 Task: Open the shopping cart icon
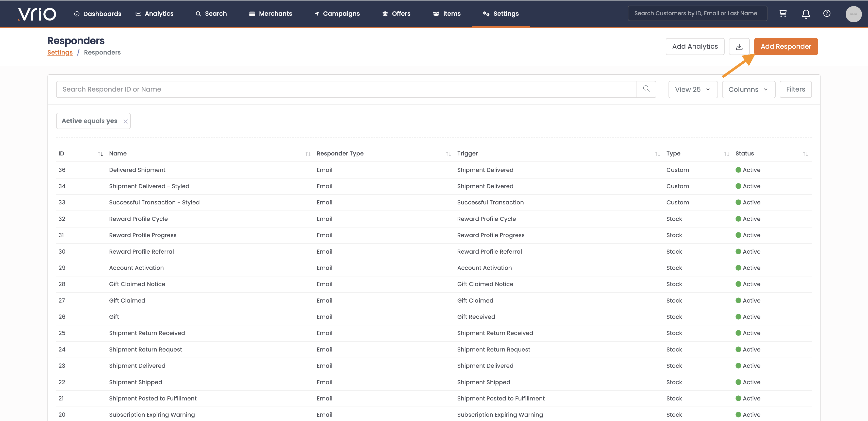coord(782,13)
